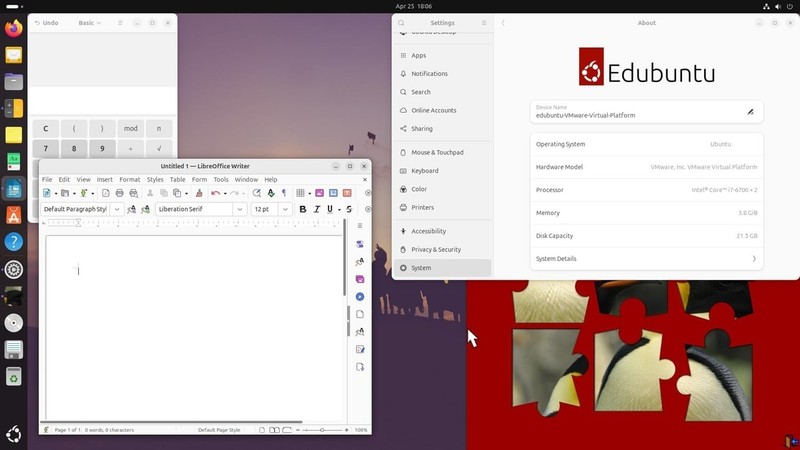Click the search icon in Settings header
The height and width of the screenshot is (450, 800).
pos(402,23)
